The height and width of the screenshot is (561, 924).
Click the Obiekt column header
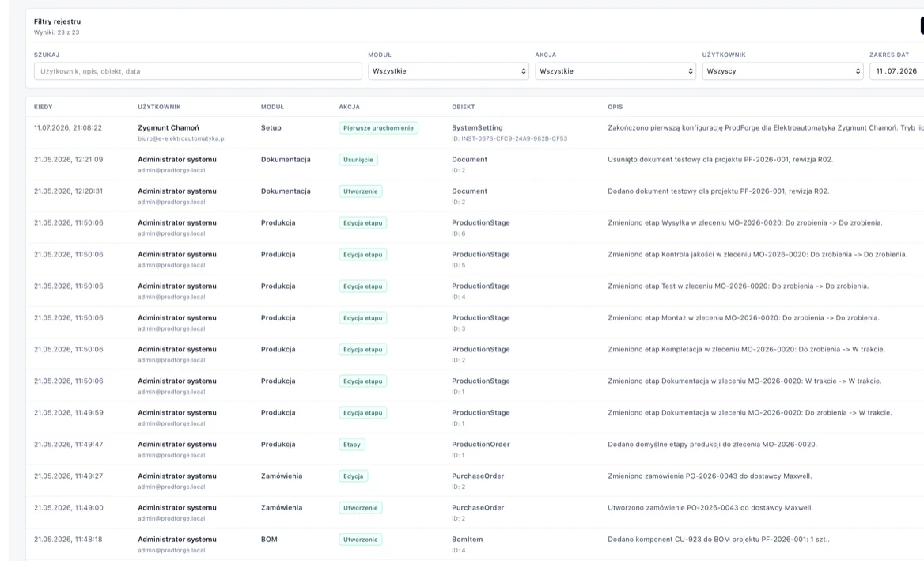(463, 108)
